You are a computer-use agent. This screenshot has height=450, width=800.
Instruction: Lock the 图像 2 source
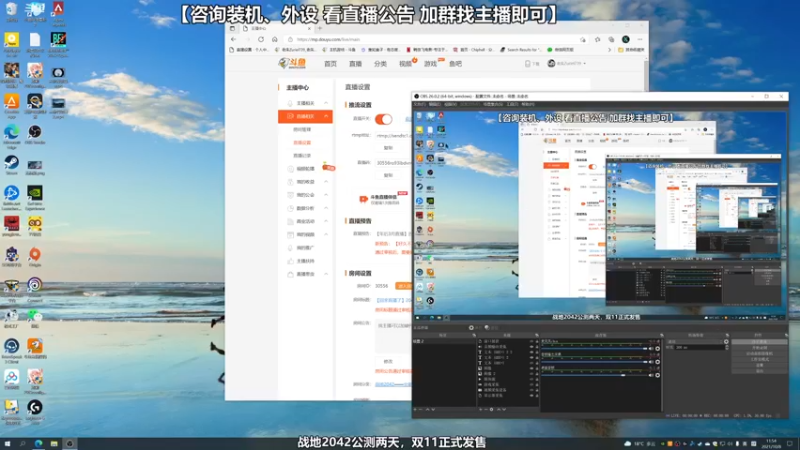[x=537, y=373]
